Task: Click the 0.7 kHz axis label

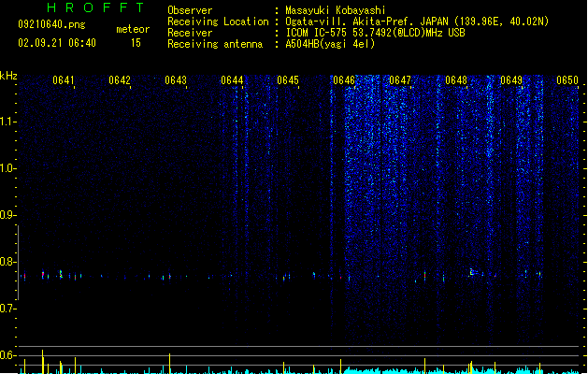Action: click(7, 309)
